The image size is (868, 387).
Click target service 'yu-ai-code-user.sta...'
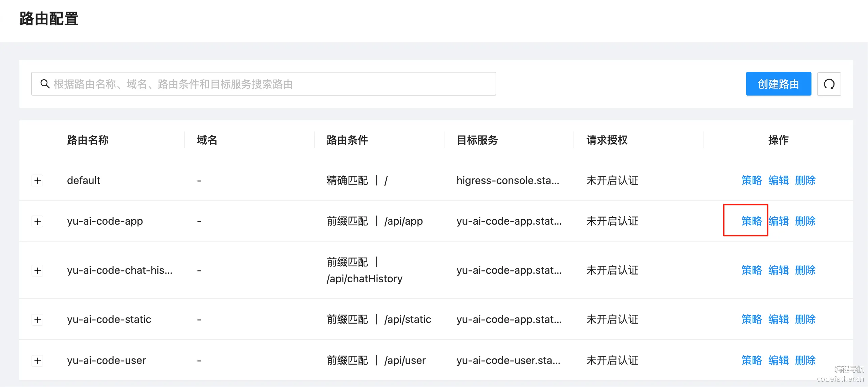click(x=508, y=360)
